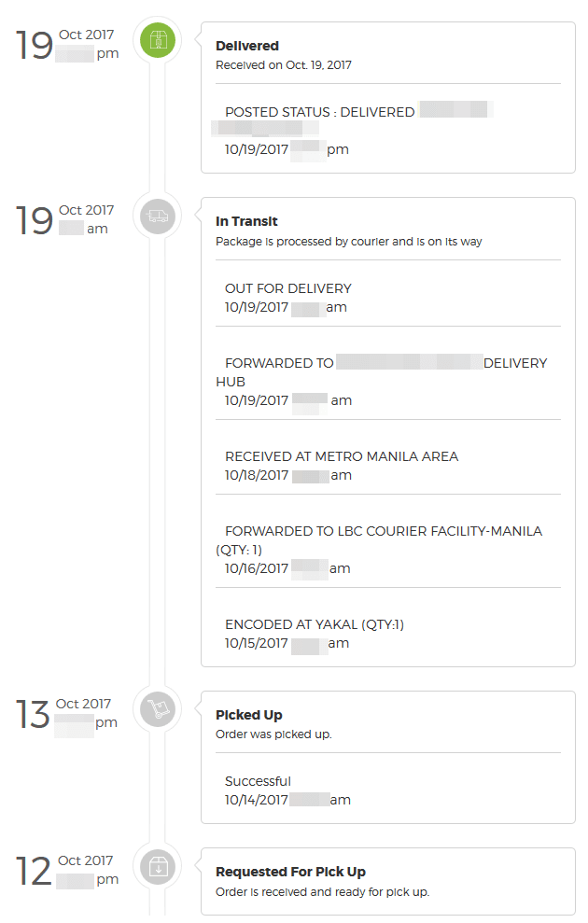This screenshot has height=923, width=588.
Task: Click RECEIVED AT METRO MANILA AREA entry
Action: point(342,456)
